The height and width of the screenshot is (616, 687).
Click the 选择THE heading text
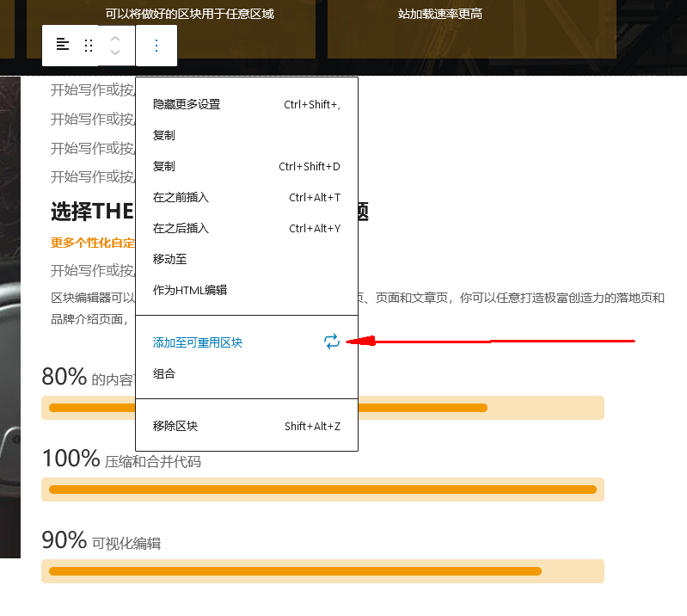point(93,212)
